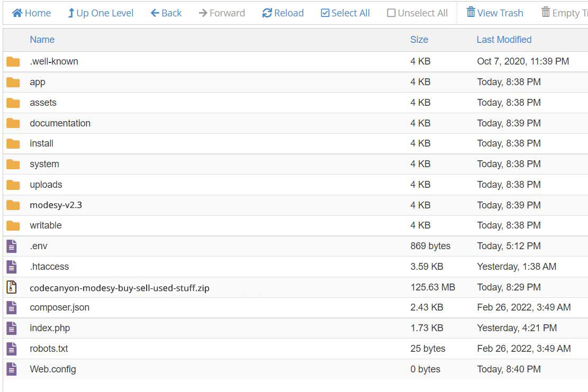
Task: Sort by Last Modified column
Action: (503, 40)
